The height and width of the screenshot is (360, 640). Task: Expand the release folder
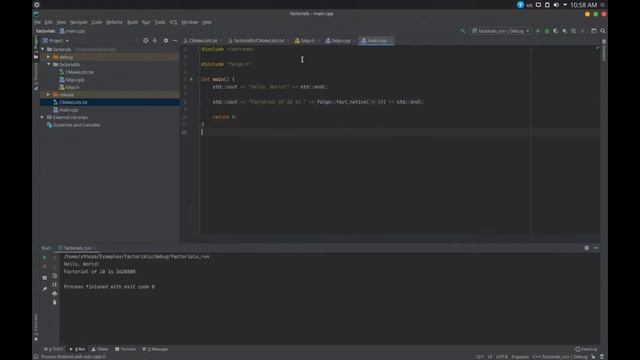point(49,95)
